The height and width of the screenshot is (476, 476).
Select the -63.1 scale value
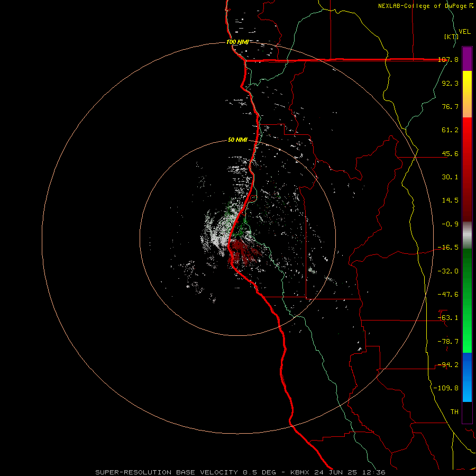tap(448, 318)
